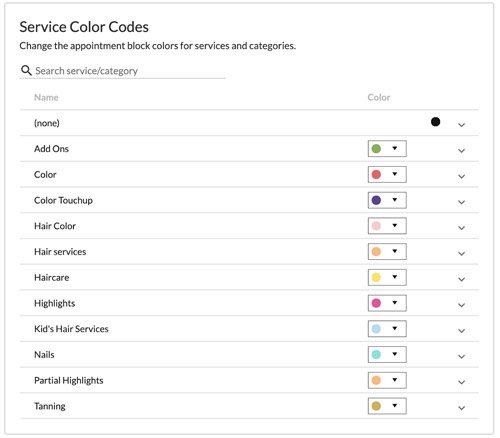Expand the Nails category chevron

461,356
